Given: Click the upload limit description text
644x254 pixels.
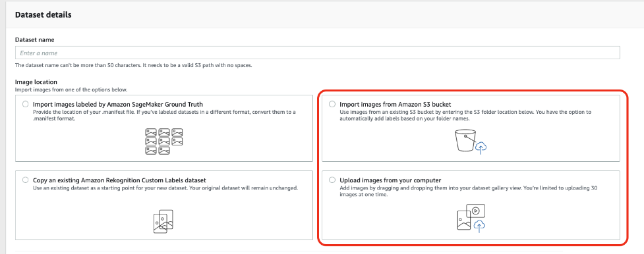Looking at the screenshot, I should tap(466, 191).
